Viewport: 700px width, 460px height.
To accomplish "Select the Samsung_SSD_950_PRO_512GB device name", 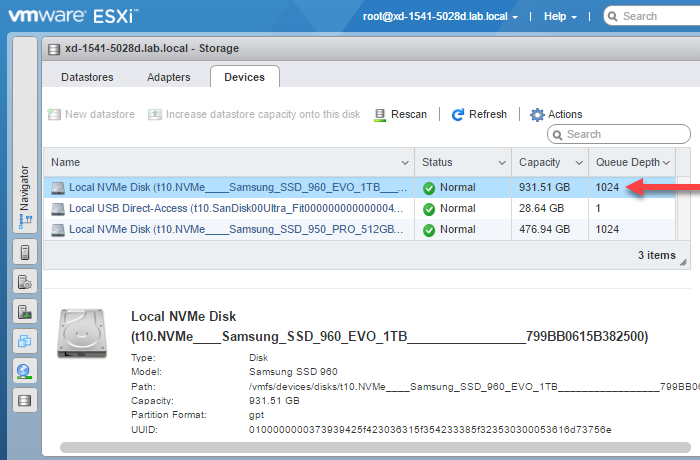I will [x=236, y=230].
